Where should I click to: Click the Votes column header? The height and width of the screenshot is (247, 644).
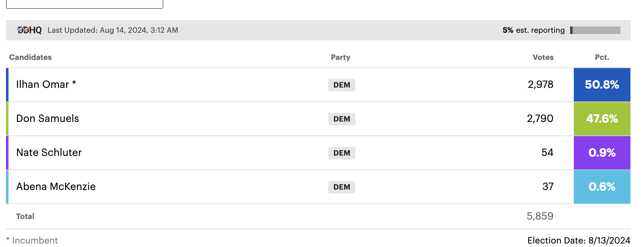click(543, 57)
